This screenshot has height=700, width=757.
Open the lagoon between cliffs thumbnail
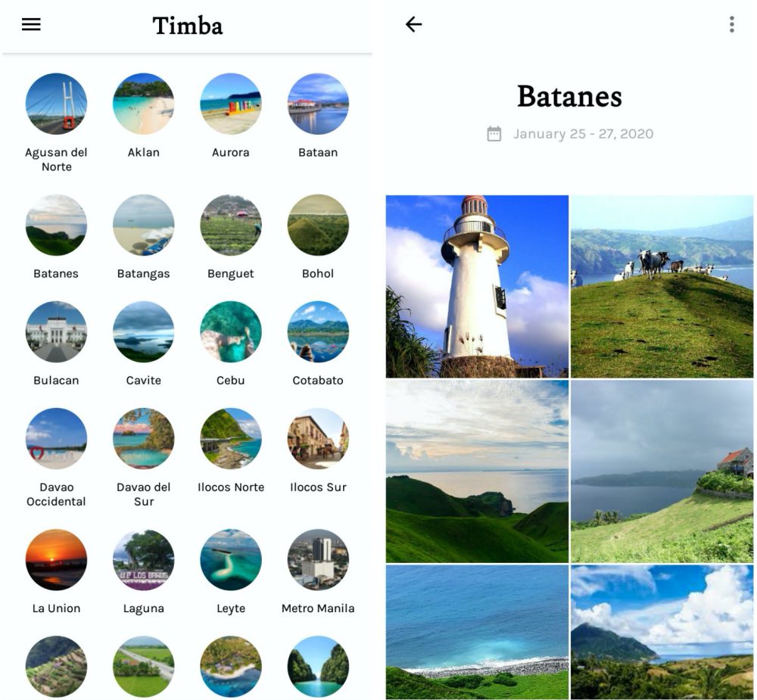point(318,666)
